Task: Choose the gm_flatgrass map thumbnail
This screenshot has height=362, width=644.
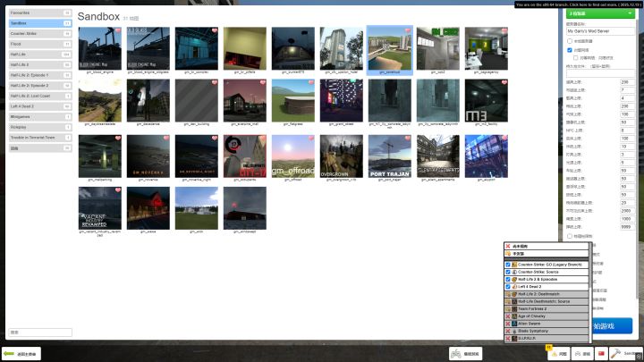Action: (292, 100)
